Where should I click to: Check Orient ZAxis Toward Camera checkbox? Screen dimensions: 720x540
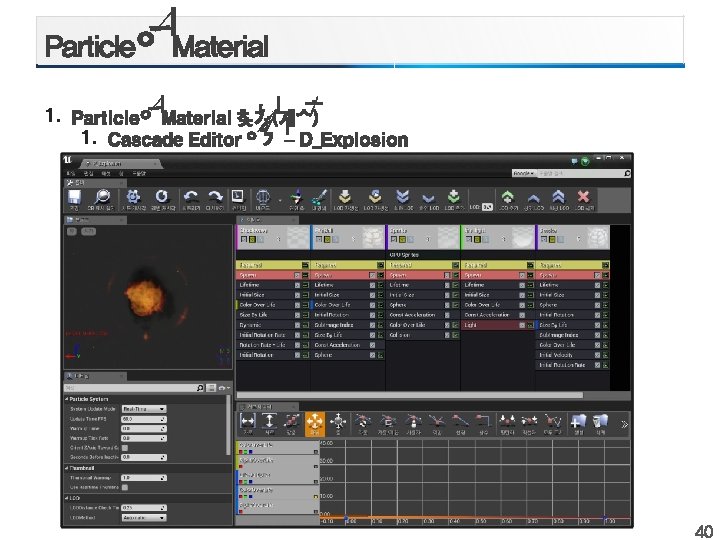pyautogui.click(x=125, y=448)
